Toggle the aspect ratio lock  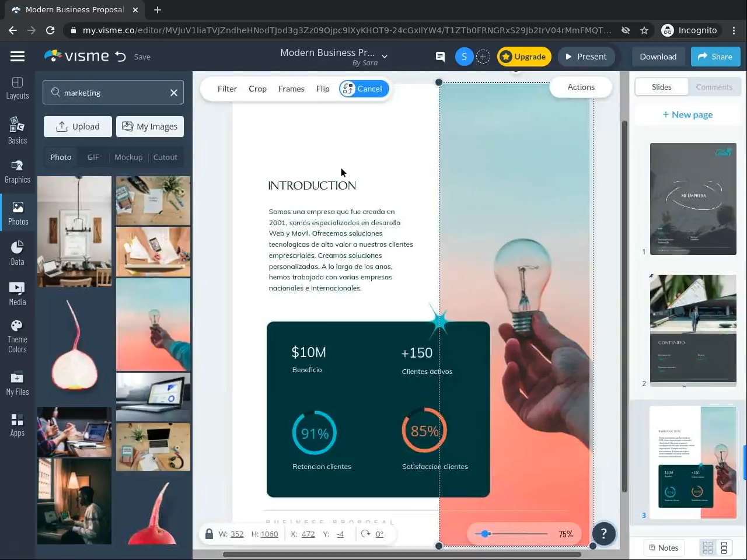click(209, 534)
